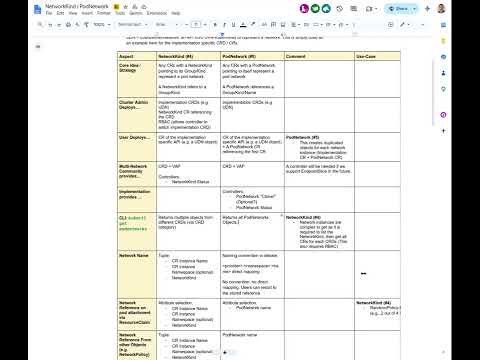This screenshot has height=360, width=480.
Task: Collapse the toolbar header with the caret
Action: 422,24
